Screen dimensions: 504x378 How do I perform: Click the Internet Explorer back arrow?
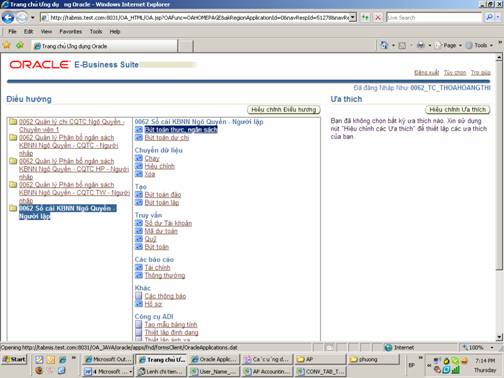tap(8, 17)
